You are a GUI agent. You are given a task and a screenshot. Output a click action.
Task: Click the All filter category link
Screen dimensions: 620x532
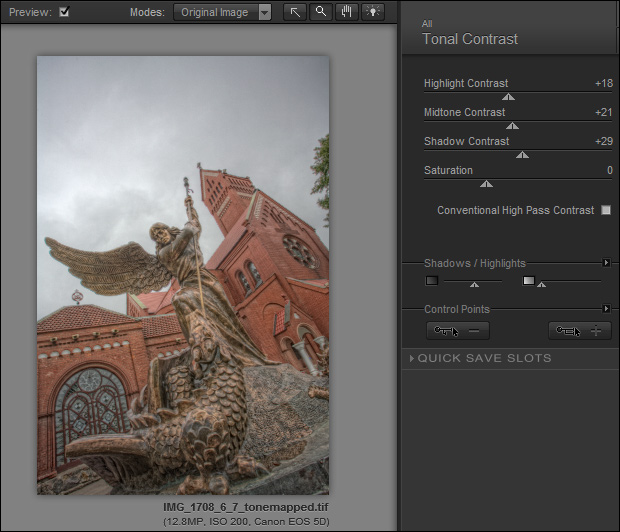[x=428, y=23]
